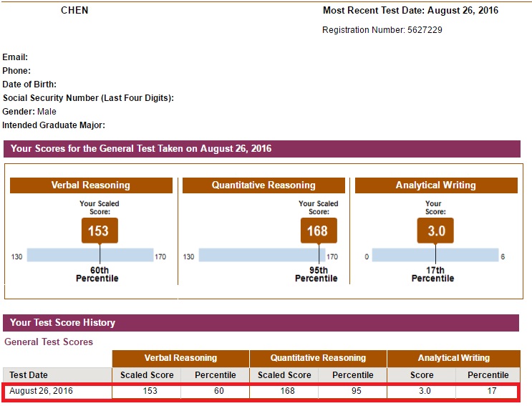Click 'Your Scores for the General Test' banner
This screenshot has width=532, height=406.
[x=262, y=149]
